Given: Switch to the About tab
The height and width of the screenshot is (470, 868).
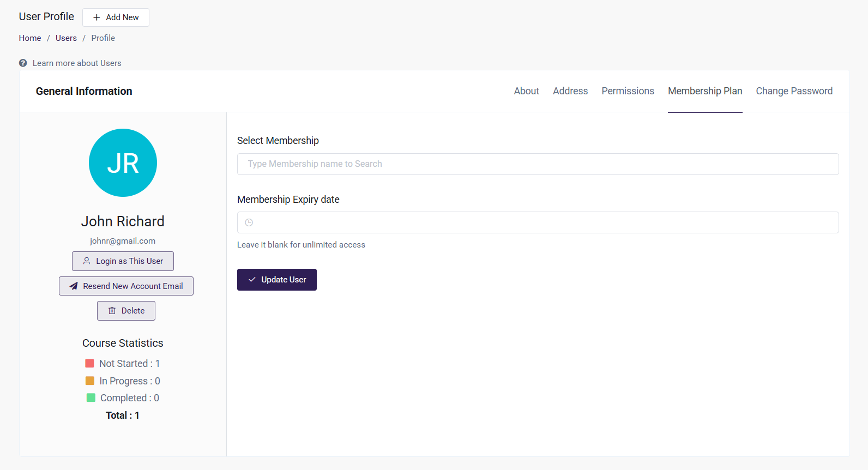Looking at the screenshot, I should (526, 91).
